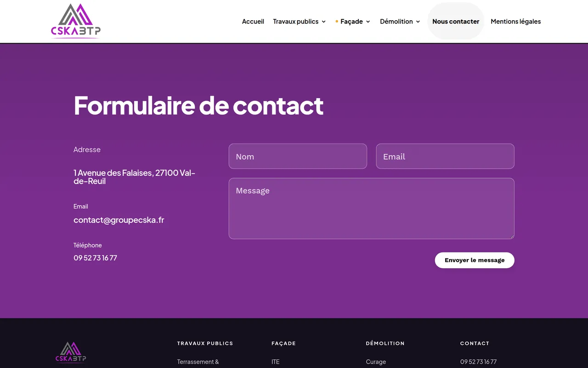Expand the Démolition menu chevron
This screenshot has width=588, height=368.
pos(418,22)
